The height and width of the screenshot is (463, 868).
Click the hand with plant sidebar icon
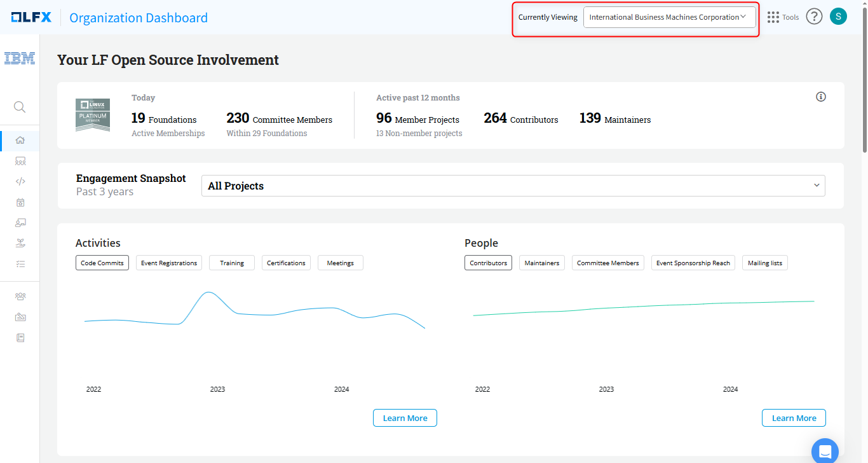(x=20, y=243)
